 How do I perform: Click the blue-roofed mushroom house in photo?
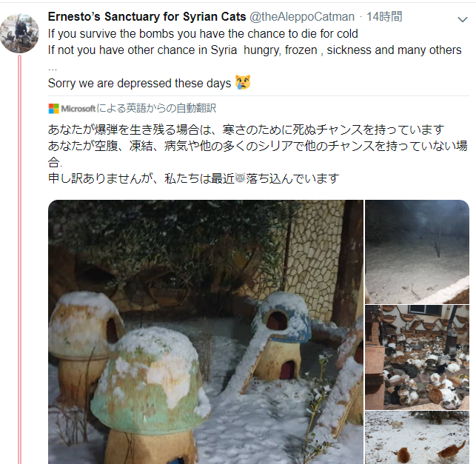(x=281, y=335)
